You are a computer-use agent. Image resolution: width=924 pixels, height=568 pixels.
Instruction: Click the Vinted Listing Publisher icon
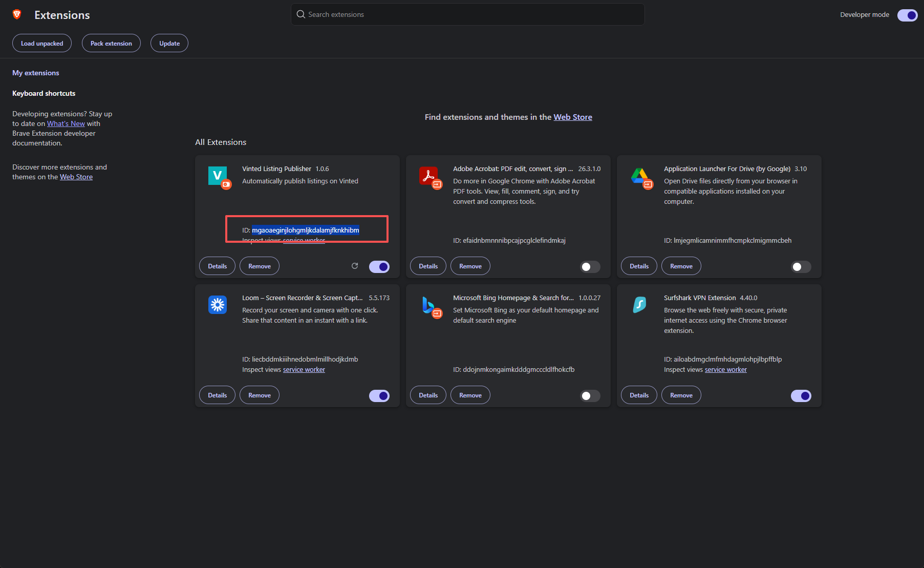tap(218, 176)
